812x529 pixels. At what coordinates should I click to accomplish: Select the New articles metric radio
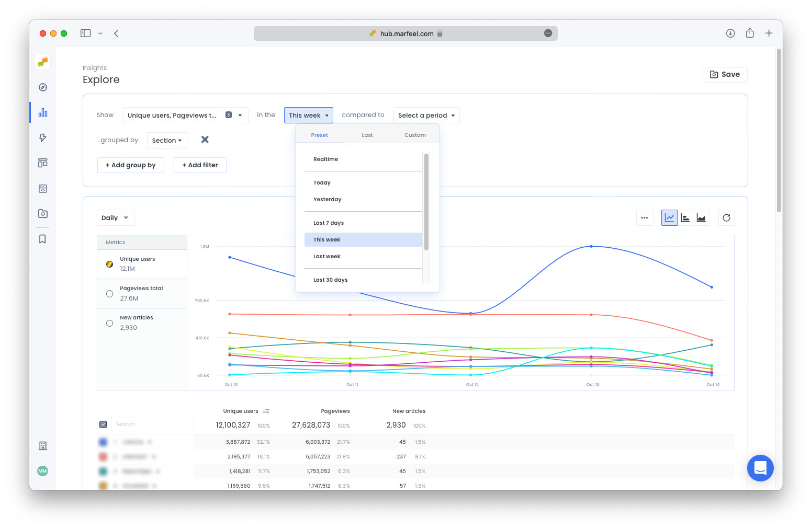(x=110, y=323)
